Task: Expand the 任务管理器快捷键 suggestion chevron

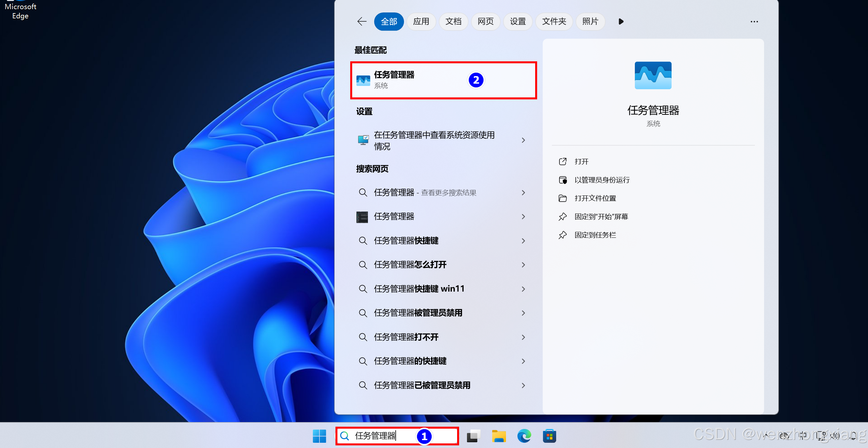Action: click(x=523, y=241)
